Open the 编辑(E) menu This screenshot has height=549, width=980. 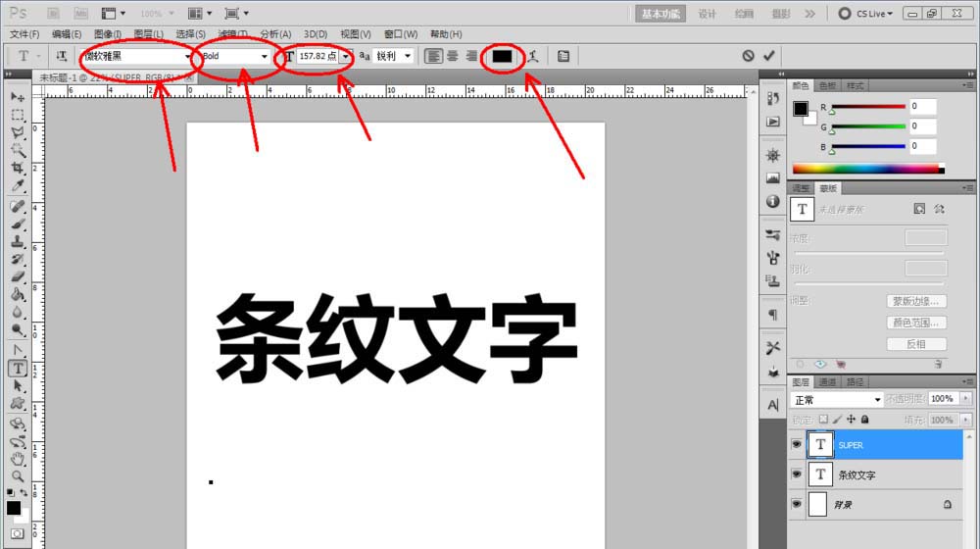(67, 34)
